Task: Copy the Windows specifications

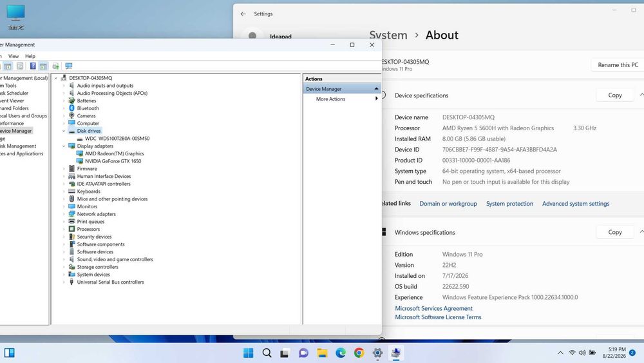Action: (x=615, y=232)
